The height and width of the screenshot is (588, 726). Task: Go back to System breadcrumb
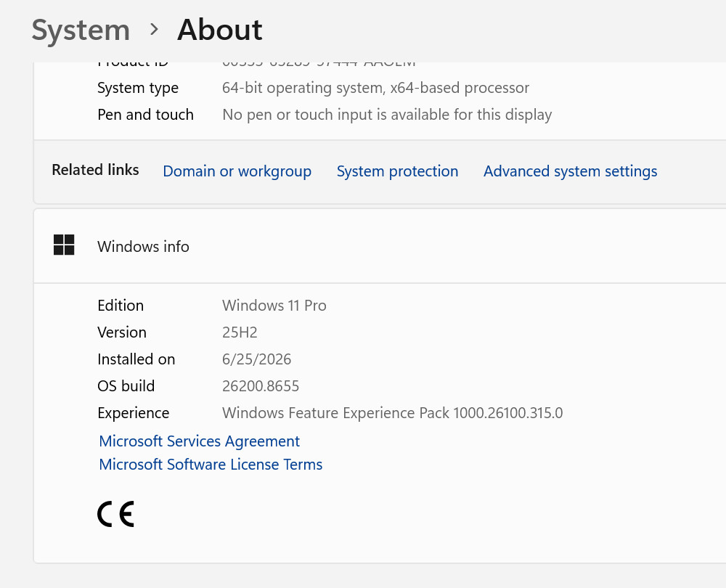click(81, 30)
